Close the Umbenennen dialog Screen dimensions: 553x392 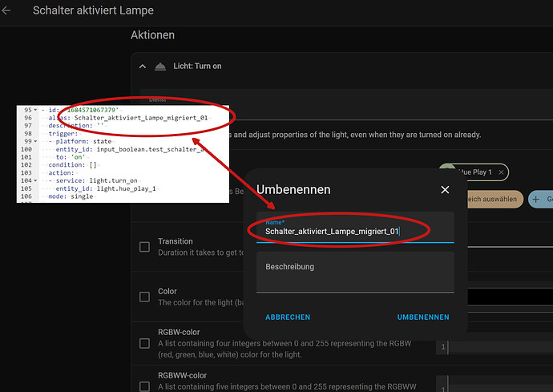pos(445,190)
